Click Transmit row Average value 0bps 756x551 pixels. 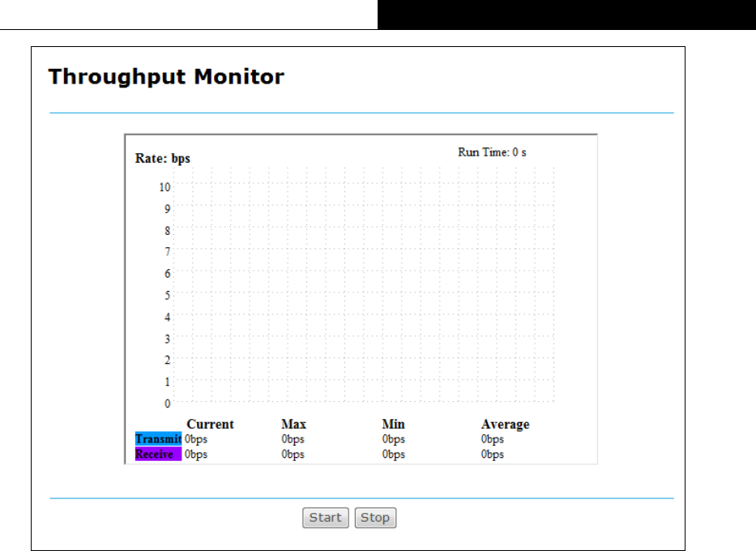pos(493,439)
